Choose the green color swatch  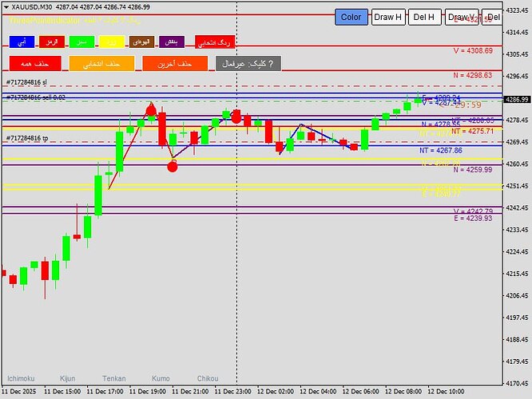(x=81, y=41)
